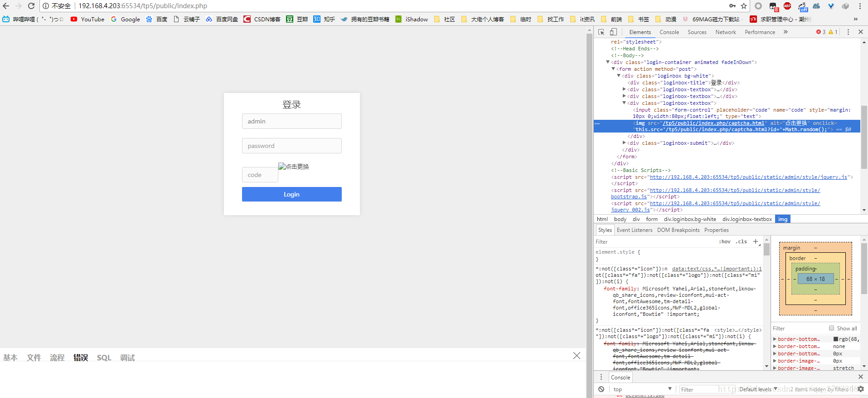Switch to 文件 debug tab

(x=34, y=358)
